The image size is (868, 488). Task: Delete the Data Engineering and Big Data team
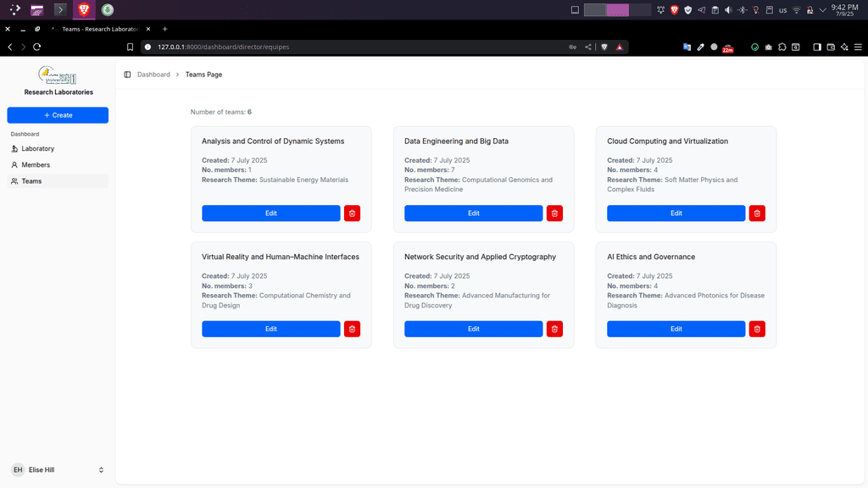(554, 213)
